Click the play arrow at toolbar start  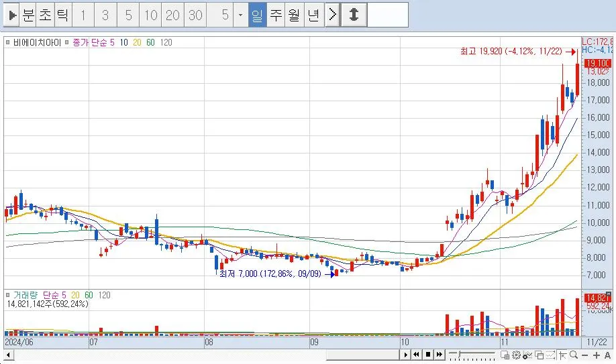(12, 15)
